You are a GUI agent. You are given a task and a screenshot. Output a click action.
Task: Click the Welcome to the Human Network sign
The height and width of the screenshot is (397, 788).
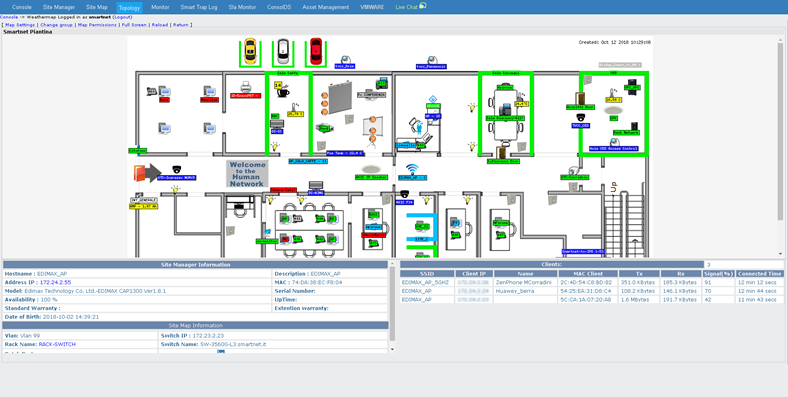point(247,174)
